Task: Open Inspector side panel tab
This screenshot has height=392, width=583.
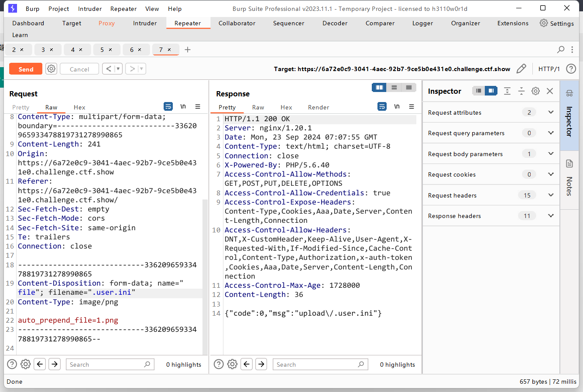Action: pyautogui.click(x=569, y=115)
